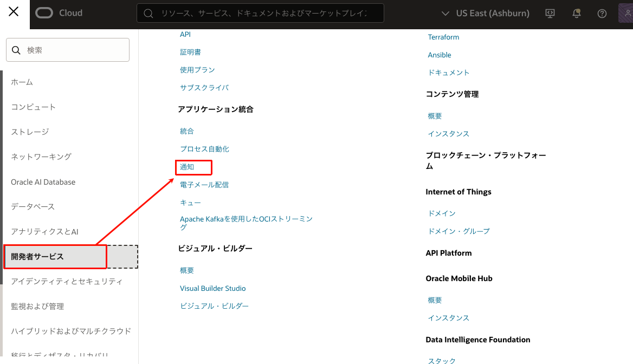Screen dimensions: 633x364
Task: Select コンピュート in the sidebar menu
Action: click(34, 107)
